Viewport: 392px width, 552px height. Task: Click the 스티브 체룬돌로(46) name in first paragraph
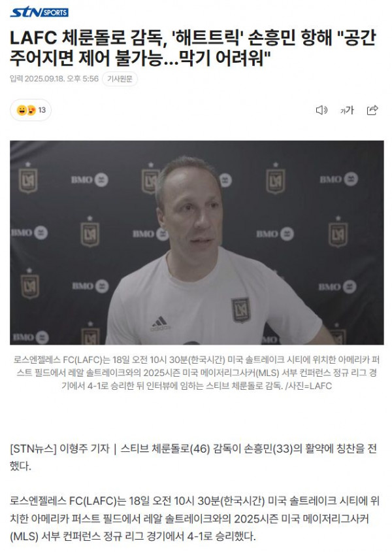pyautogui.click(x=165, y=449)
